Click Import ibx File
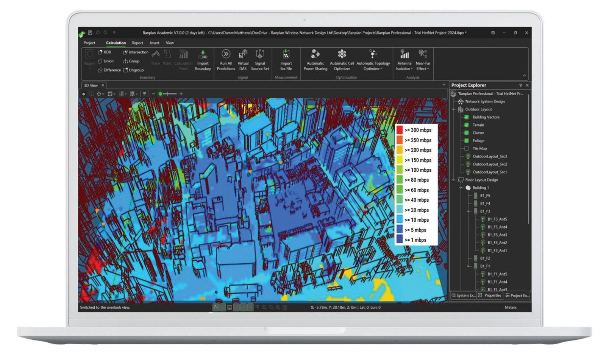606x364 pixels. [286, 61]
